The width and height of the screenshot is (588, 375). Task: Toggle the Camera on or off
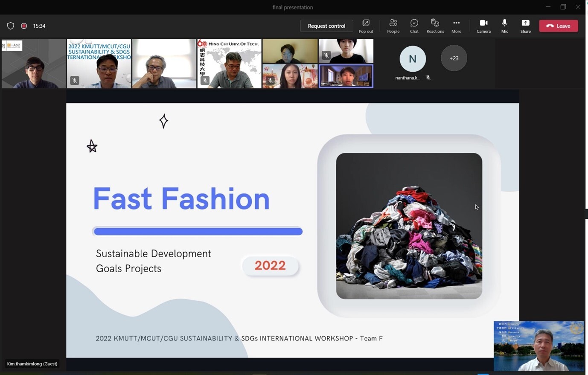[x=483, y=26]
